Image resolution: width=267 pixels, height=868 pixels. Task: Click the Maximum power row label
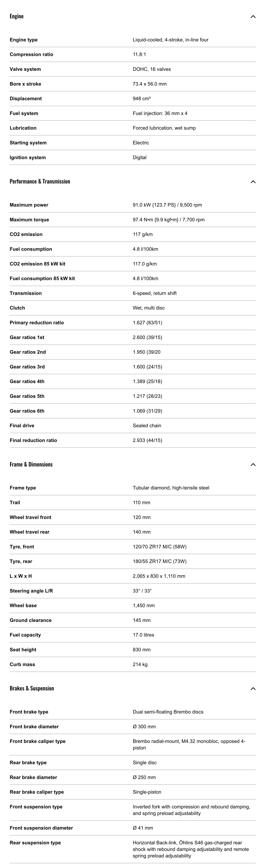[29, 205]
